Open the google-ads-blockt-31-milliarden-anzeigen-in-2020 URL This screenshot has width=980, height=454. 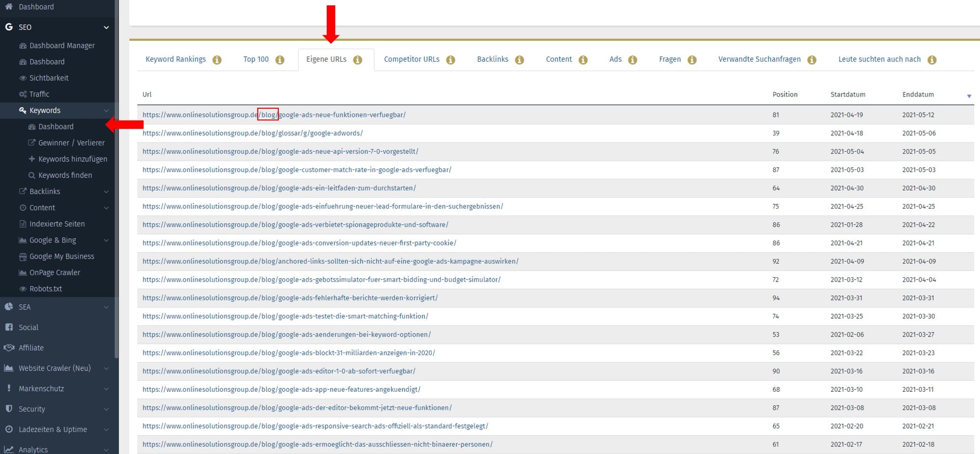coord(289,353)
